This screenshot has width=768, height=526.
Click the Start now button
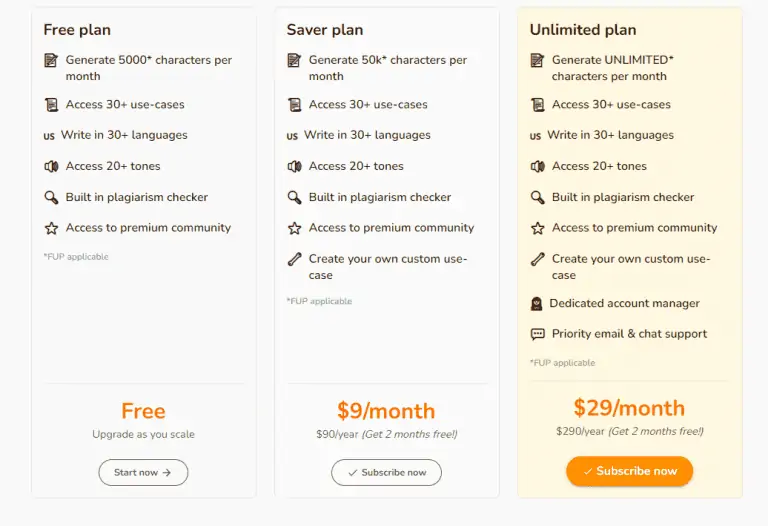coord(143,472)
